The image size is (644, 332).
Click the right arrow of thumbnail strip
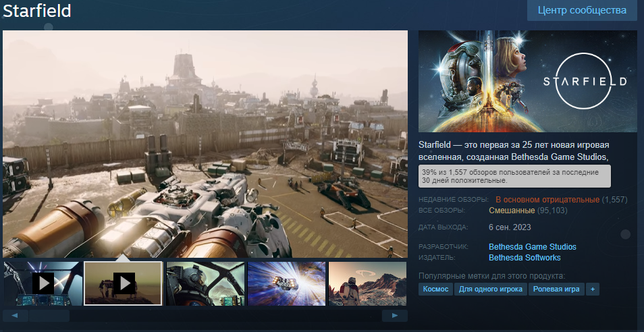click(x=395, y=316)
